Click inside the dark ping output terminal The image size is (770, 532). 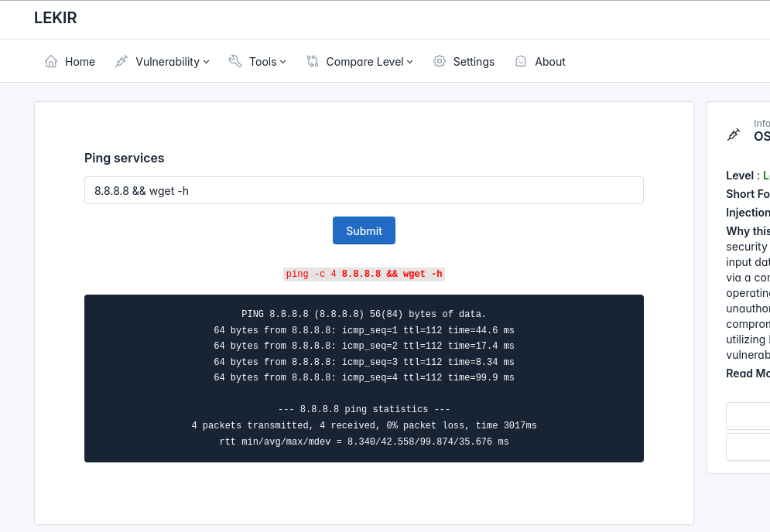click(364, 378)
